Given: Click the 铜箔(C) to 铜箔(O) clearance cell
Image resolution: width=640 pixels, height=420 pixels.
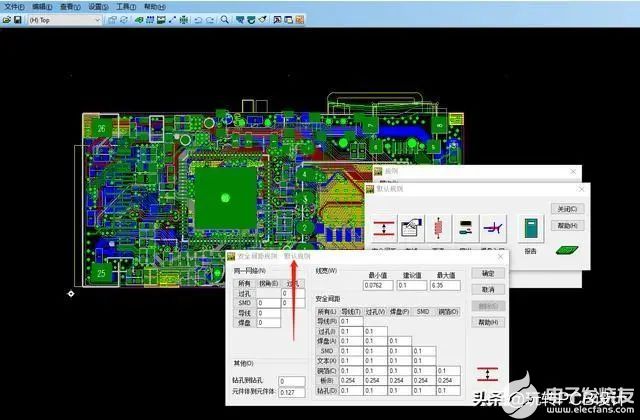Looking at the screenshot, I should coord(449,371).
